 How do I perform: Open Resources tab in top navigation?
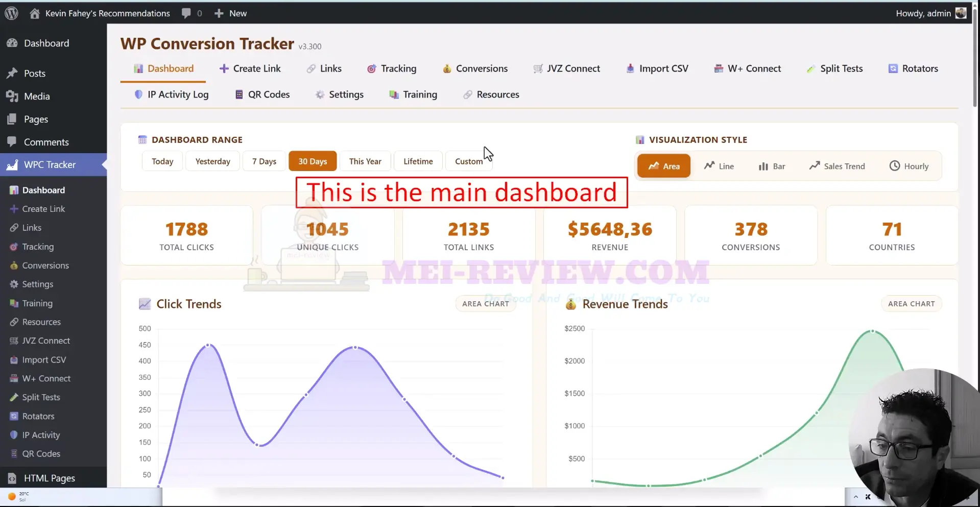491,94
